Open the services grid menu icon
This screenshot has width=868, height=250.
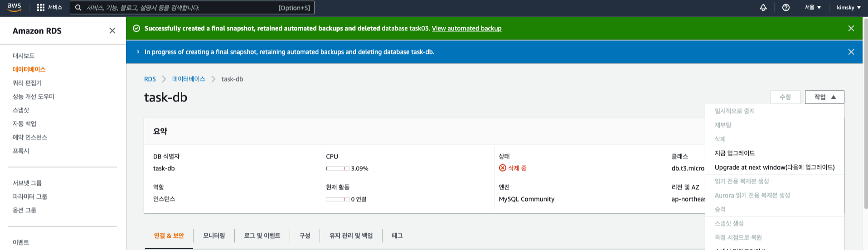tap(41, 8)
